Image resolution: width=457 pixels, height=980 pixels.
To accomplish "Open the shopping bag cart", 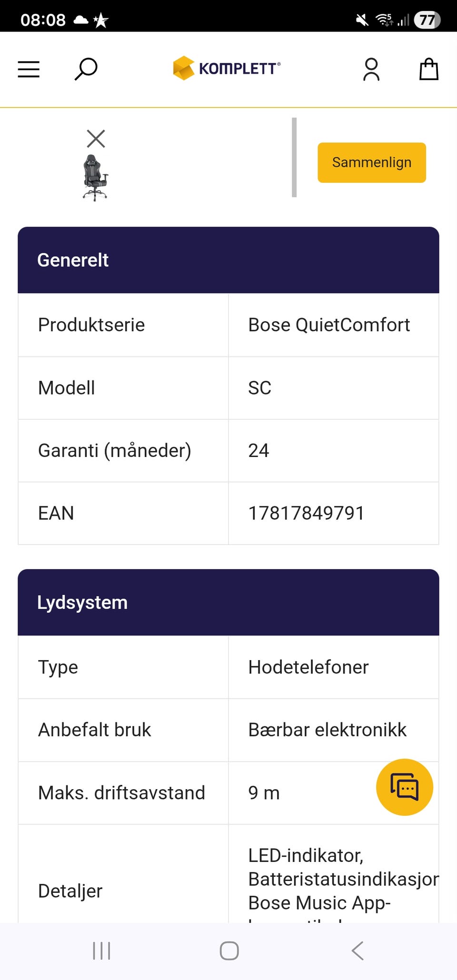I will 428,69.
